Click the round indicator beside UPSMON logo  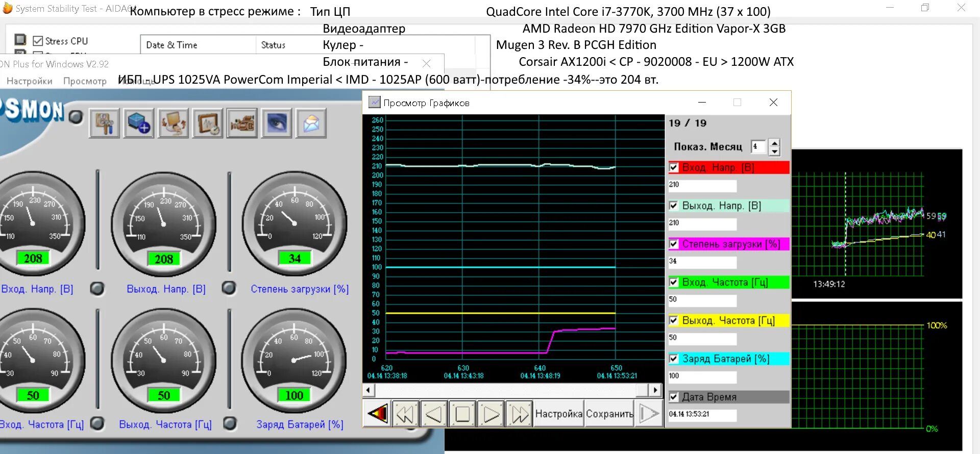[76, 117]
